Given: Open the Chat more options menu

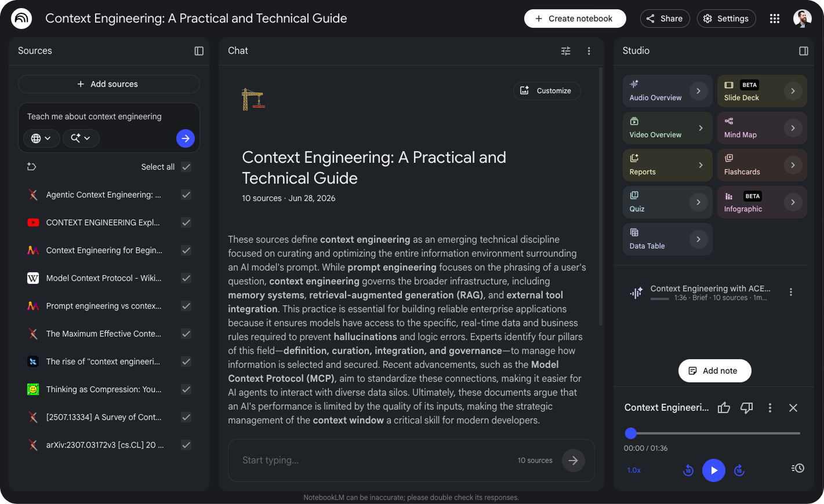Looking at the screenshot, I should click(589, 51).
